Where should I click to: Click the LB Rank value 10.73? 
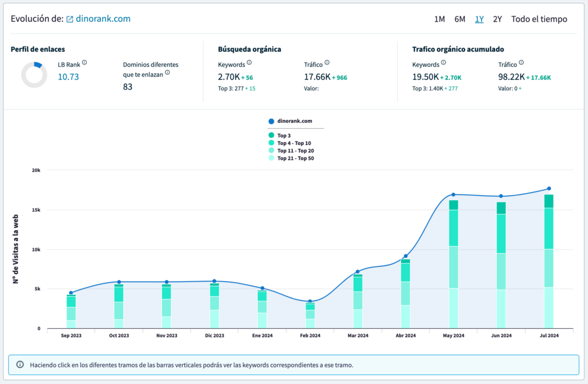click(68, 76)
